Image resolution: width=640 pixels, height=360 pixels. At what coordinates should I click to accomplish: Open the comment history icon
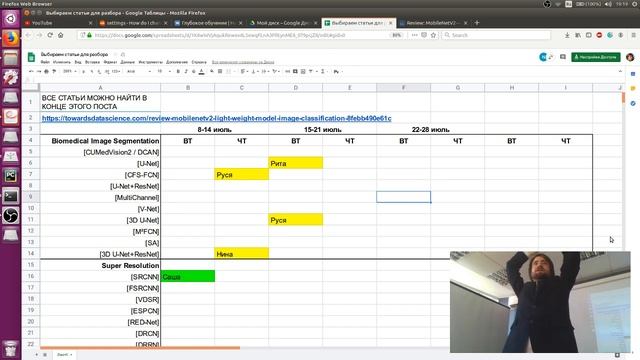[x=563, y=57]
